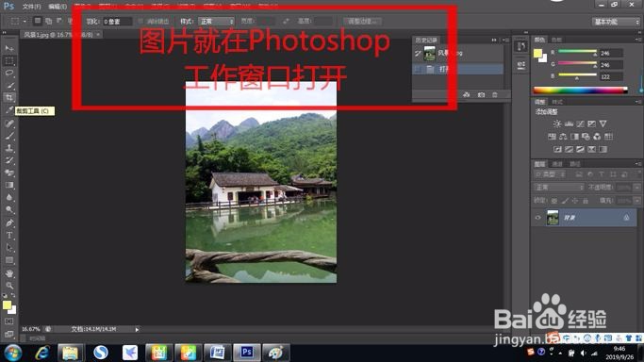This screenshot has height=362, width=644.
Task: Select the Eraser tool
Action: point(9,173)
